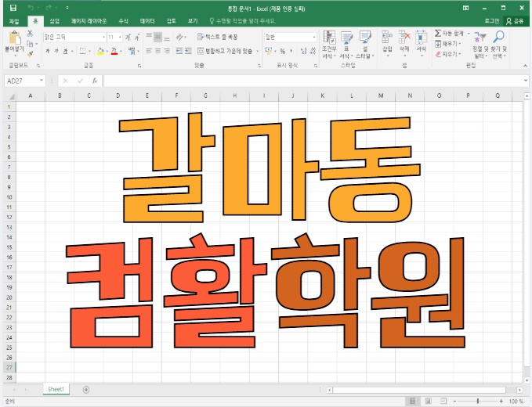The width and height of the screenshot is (532, 407).
Task: Click the Paste (붙여넣기) clipboard icon
Action: 15,38
